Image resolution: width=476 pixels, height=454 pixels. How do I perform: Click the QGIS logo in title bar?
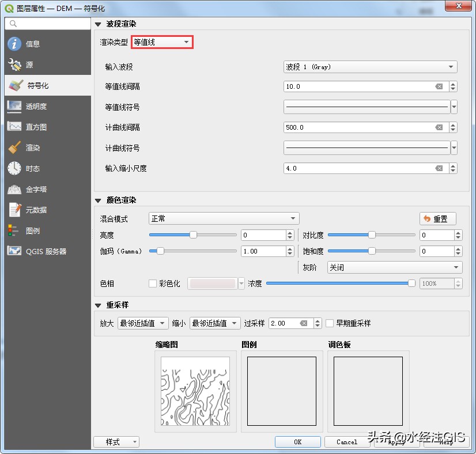pos(9,8)
